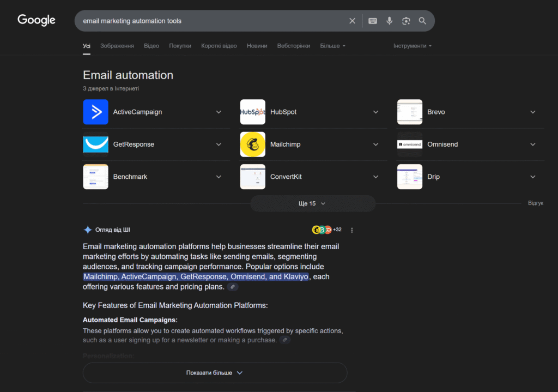558x392 pixels.
Task: Click the Відгук feedback link
Action: [536, 203]
